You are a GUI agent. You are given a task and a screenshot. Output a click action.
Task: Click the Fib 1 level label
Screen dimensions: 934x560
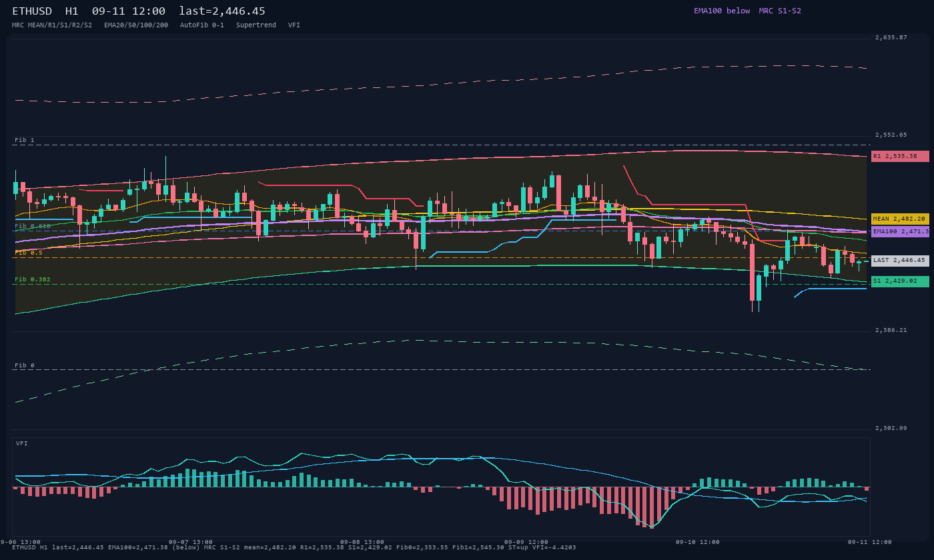click(x=25, y=140)
